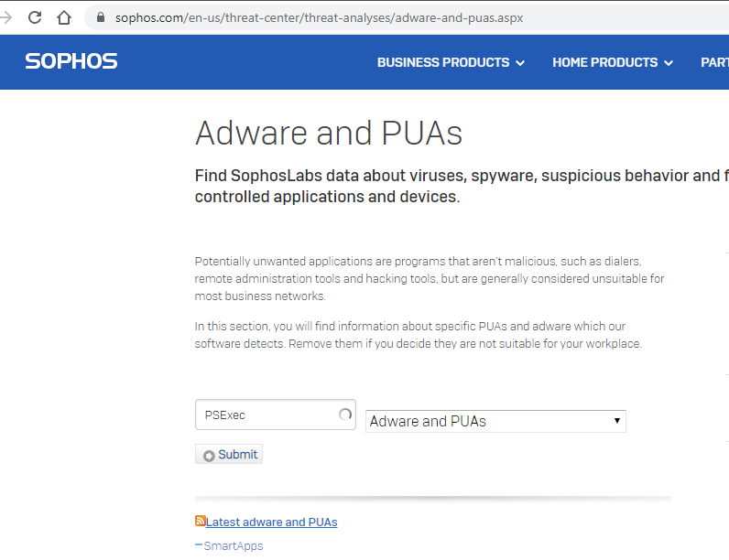Focus the search field containing PSExec
This screenshot has width=729, height=560.
pyautogui.click(x=276, y=415)
